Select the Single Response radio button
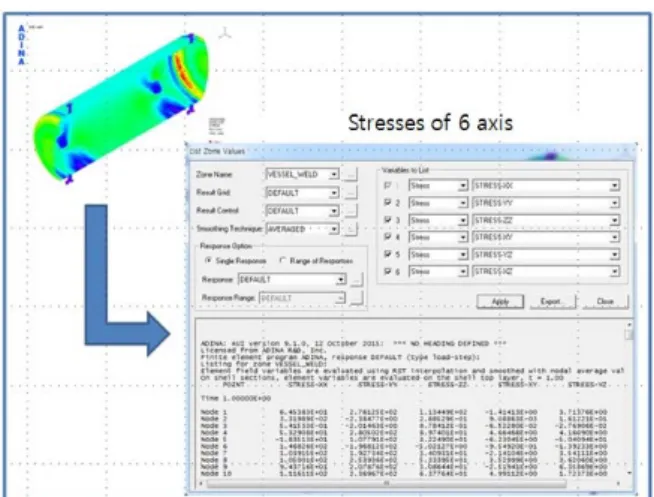The height and width of the screenshot is (497, 654). [x=208, y=260]
